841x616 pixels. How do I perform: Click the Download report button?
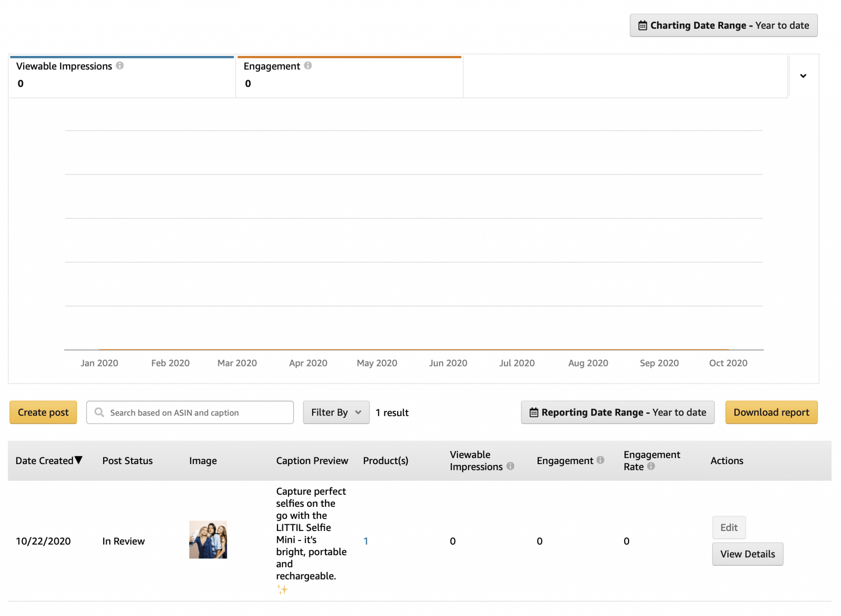[772, 412]
